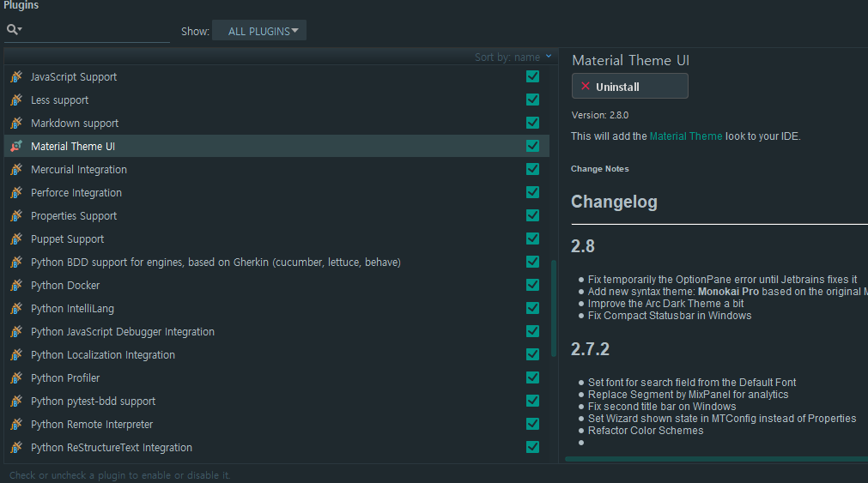Select the Perforce Integration row

click(276, 192)
